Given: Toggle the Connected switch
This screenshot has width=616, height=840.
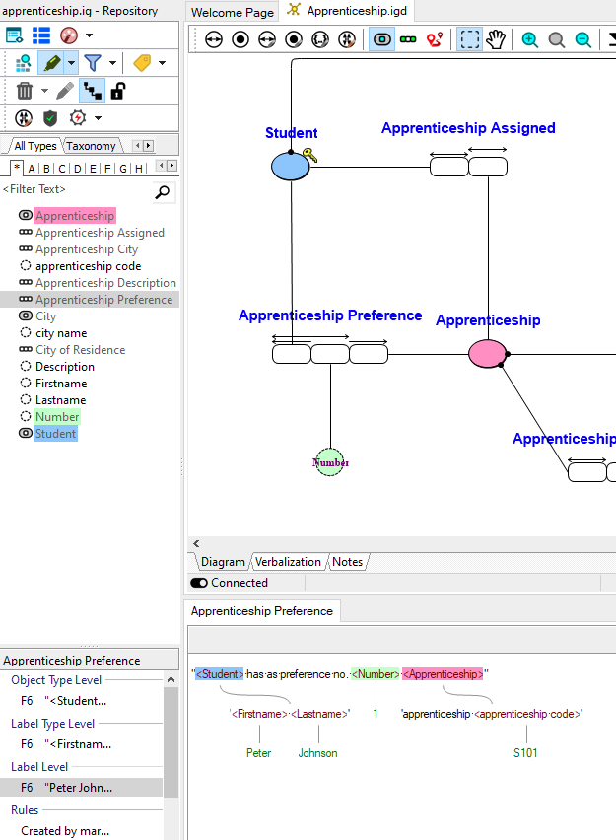Looking at the screenshot, I should [x=199, y=583].
